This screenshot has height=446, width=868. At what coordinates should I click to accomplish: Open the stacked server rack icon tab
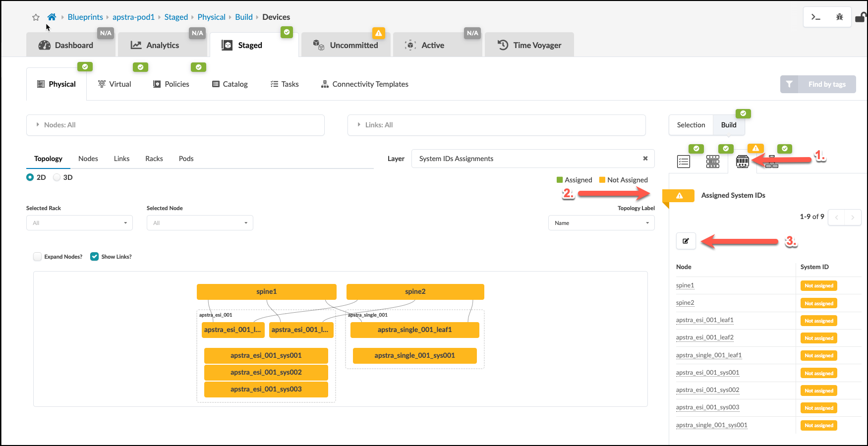click(x=713, y=162)
